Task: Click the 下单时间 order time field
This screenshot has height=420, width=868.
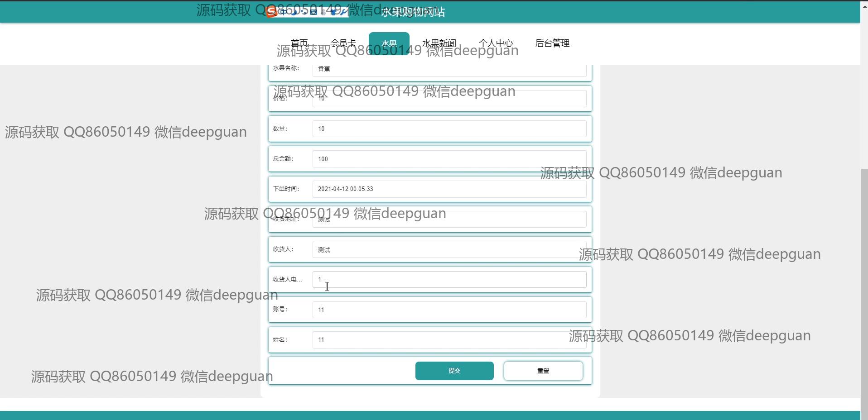Action: (x=449, y=189)
